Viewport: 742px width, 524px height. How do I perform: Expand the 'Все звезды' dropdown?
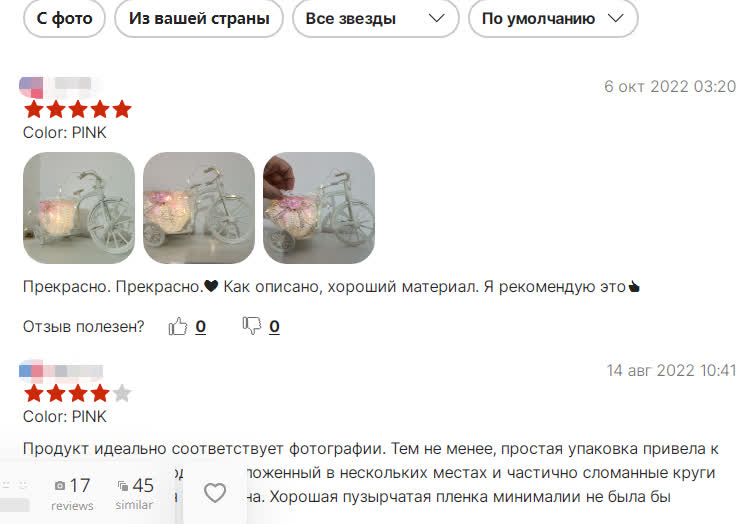376,18
